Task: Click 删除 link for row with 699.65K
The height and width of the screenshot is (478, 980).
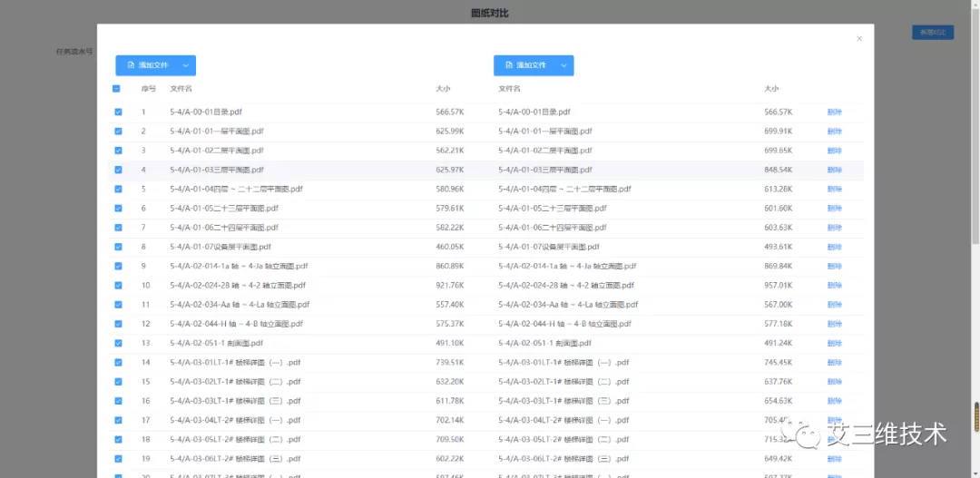Action: (835, 151)
